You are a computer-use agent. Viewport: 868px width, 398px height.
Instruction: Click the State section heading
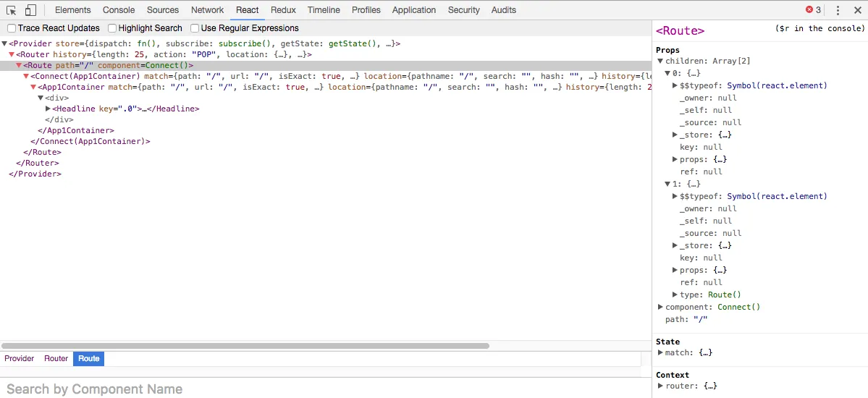(x=667, y=342)
